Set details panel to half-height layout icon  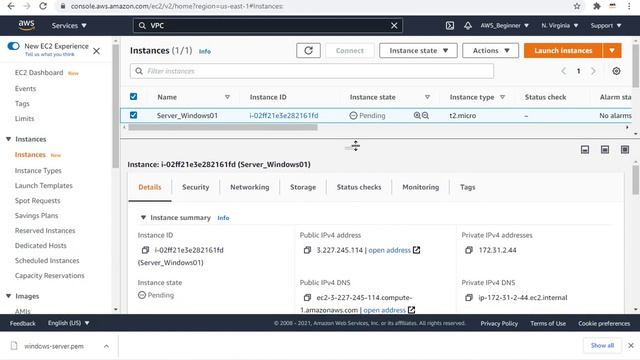pyautogui.click(x=605, y=150)
